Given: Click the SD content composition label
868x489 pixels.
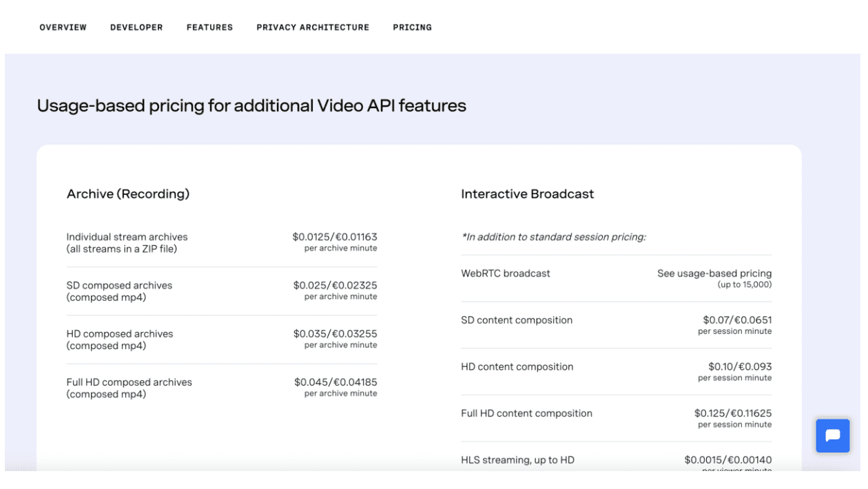Looking at the screenshot, I should (x=516, y=320).
